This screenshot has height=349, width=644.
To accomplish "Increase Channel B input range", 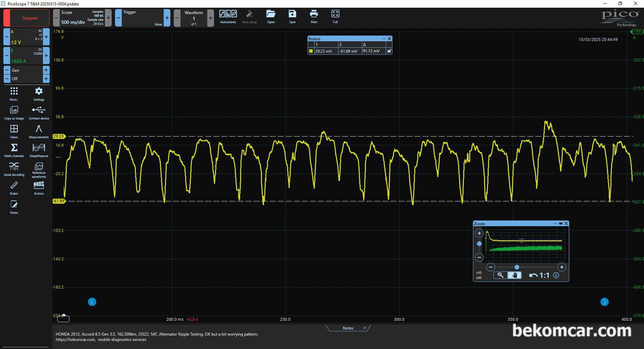I will click(x=46, y=55).
